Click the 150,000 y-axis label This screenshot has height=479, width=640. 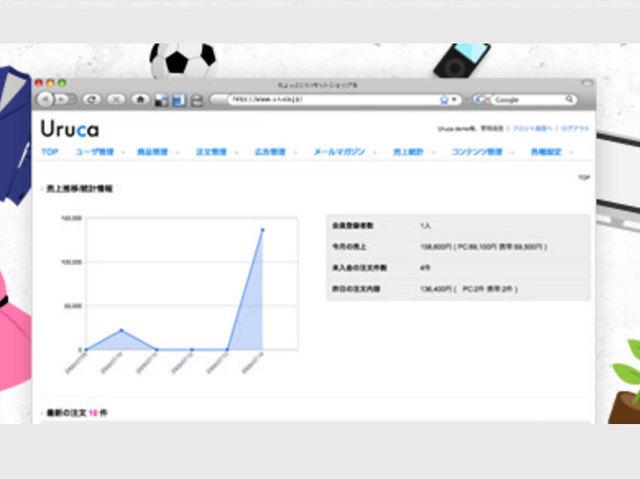71,218
